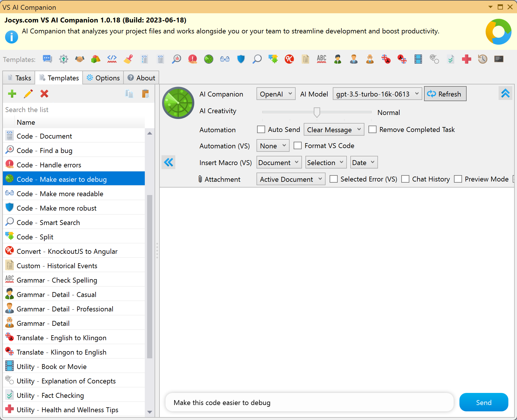The image size is (517, 420).
Task: Click the Refresh button
Action: click(445, 94)
